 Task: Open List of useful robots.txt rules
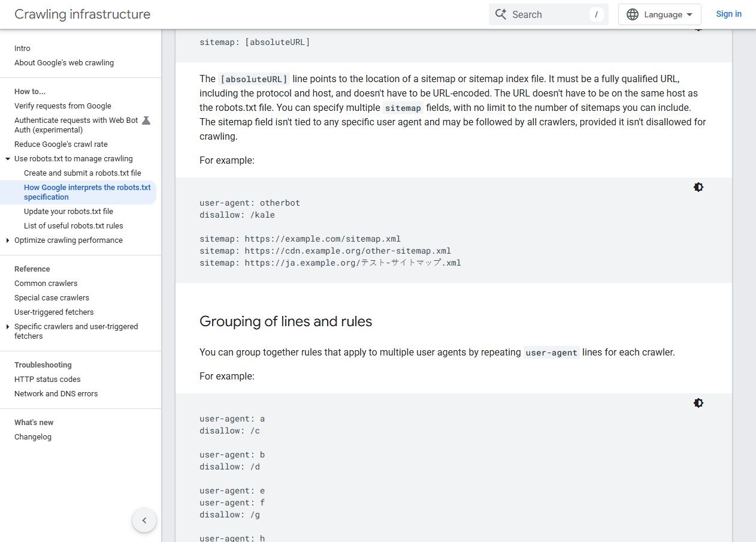click(x=74, y=226)
